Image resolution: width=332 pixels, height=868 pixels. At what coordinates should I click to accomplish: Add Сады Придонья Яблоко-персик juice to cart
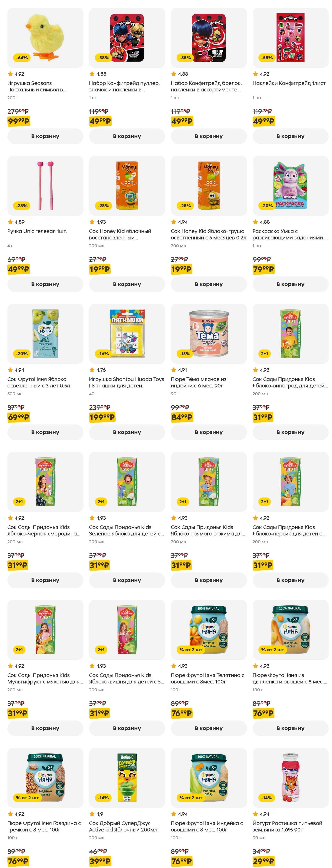[290, 580]
